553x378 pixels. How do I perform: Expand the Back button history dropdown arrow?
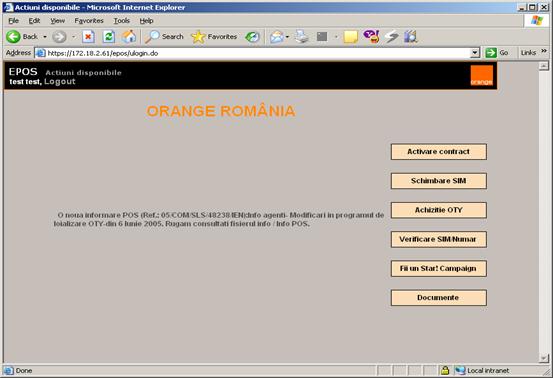(45, 37)
